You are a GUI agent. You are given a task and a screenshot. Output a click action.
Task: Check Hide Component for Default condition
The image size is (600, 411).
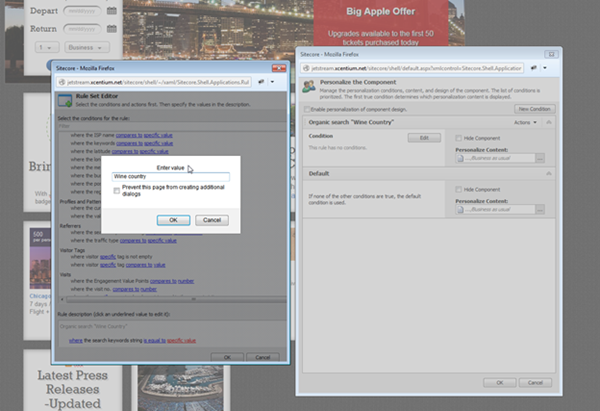click(x=458, y=189)
